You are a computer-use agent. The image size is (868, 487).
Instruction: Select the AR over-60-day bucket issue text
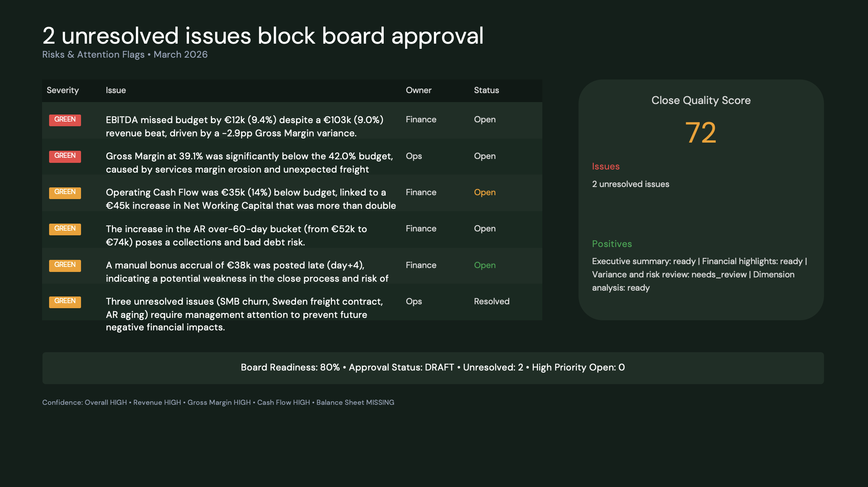pyautogui.click(x=236, y=235)
